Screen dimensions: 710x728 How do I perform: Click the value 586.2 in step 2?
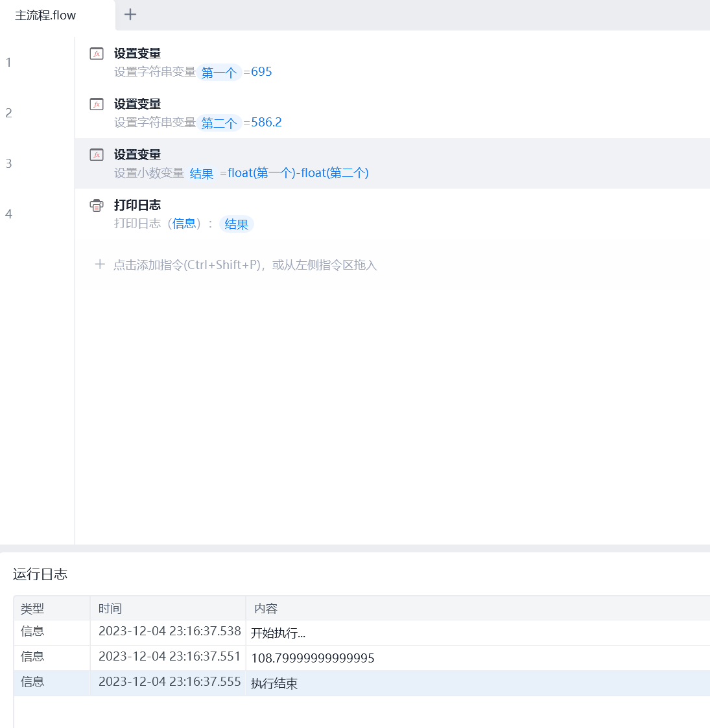coord(266,123)
